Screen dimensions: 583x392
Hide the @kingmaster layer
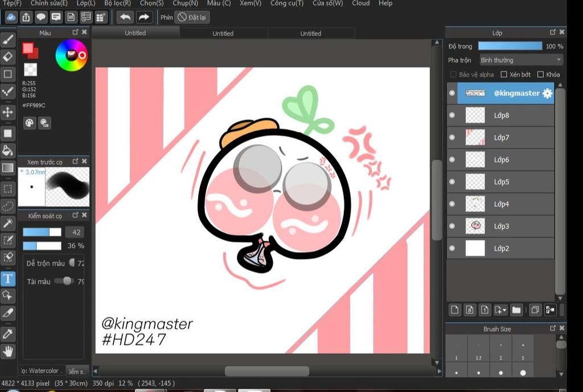(x=452, y=93)
